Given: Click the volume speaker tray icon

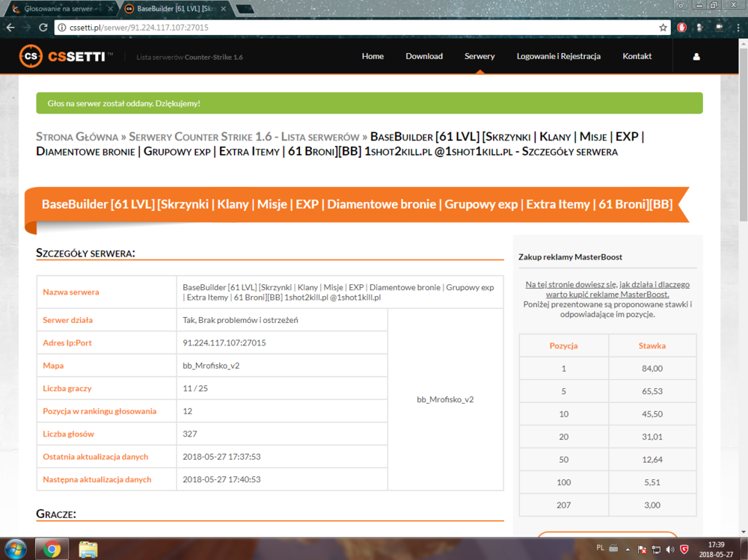Looking at the screenshot, I should tap(670, 550).
